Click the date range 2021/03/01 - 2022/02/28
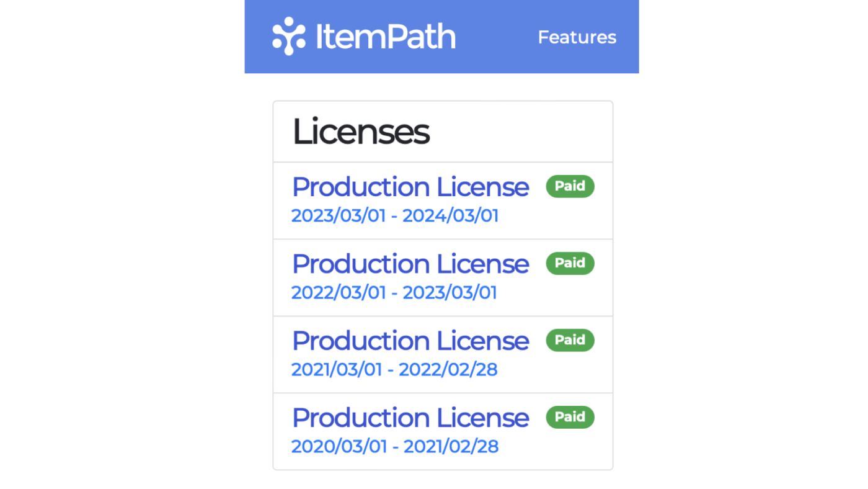868x489 pixels. [394, 369]
